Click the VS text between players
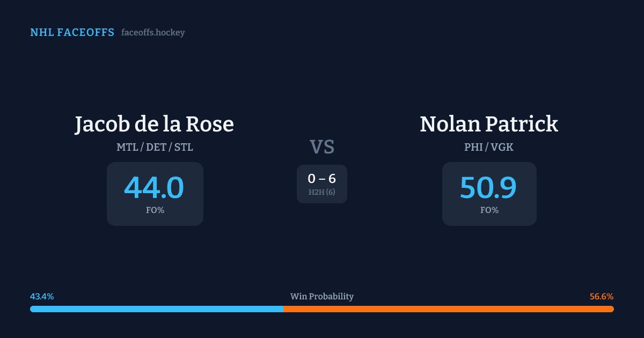644x338 pixels. [x=322, y=147]
